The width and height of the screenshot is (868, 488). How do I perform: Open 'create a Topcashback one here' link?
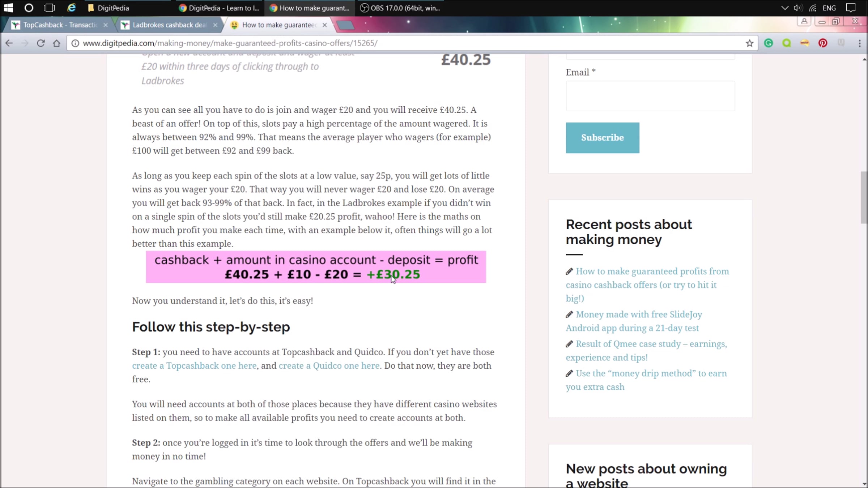(x=194, y=366)
